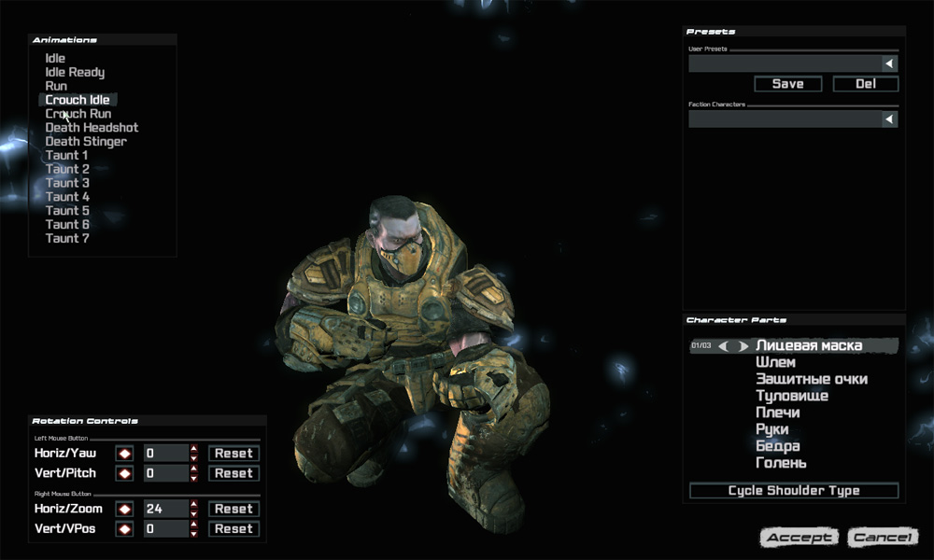This screenshot has height=560, width=934.
Task: Select the Vert/VPos diamond drag icon
Action: (x=124, y=529)
